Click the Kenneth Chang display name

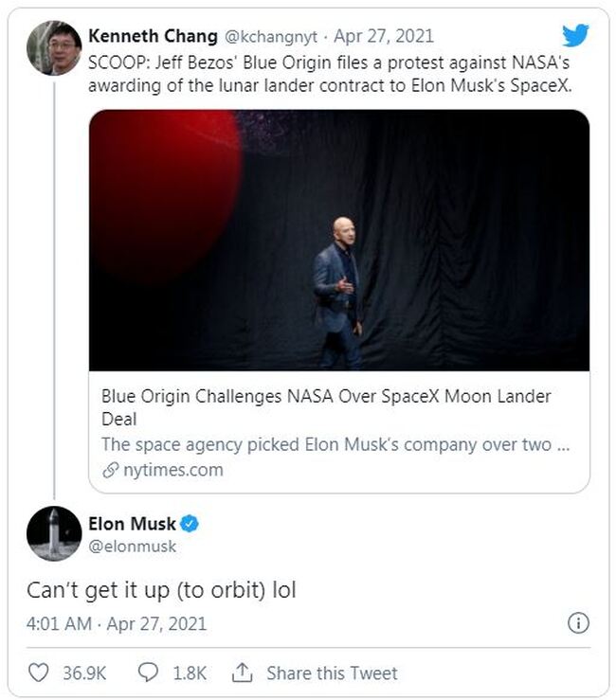pos(152,36)
